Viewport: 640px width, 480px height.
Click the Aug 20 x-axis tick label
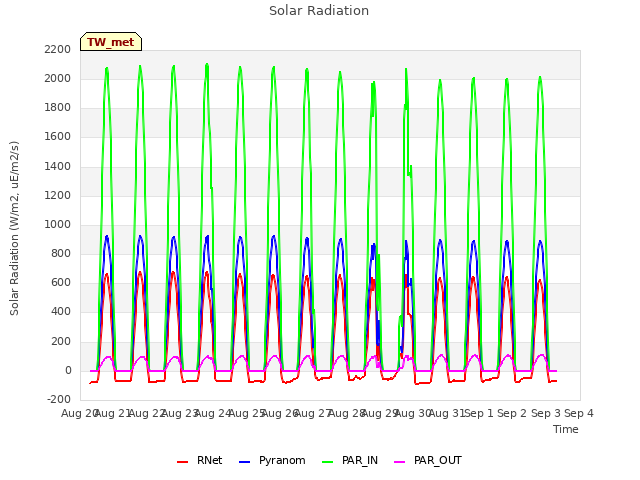[78, 413]
